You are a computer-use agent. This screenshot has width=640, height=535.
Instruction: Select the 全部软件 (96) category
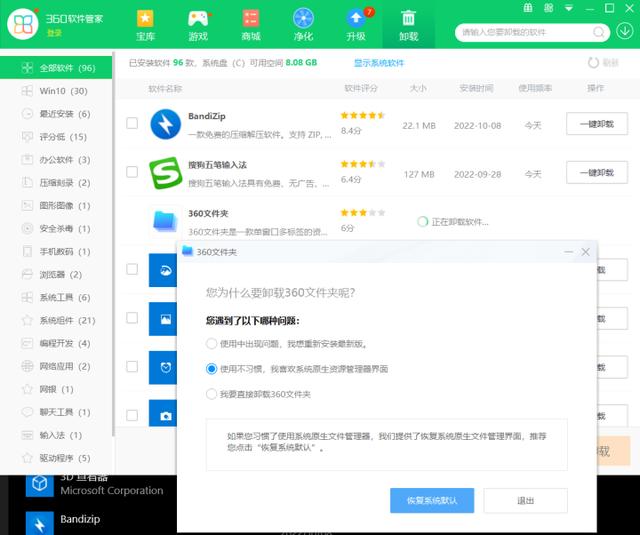56,68
